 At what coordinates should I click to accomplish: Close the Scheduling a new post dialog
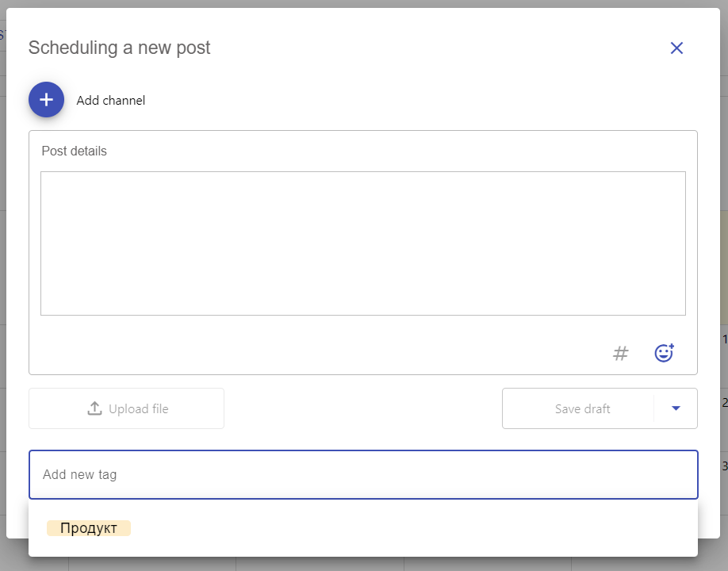(676, 48)
